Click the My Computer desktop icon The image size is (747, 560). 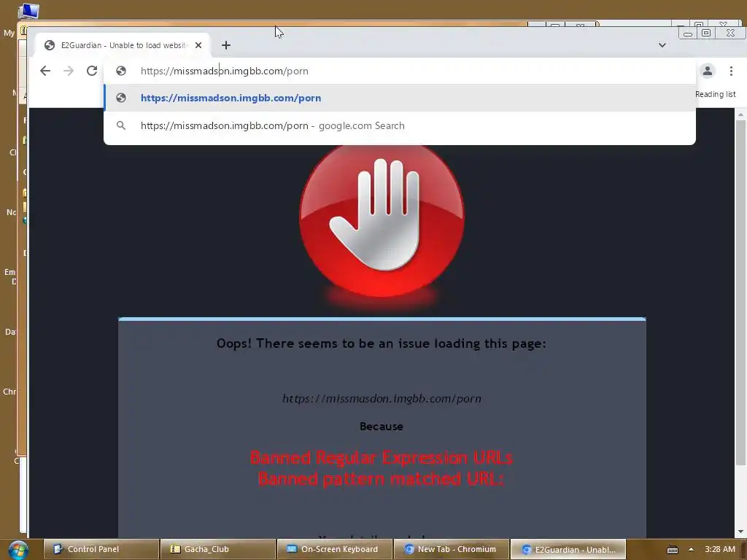click(28, 10)
